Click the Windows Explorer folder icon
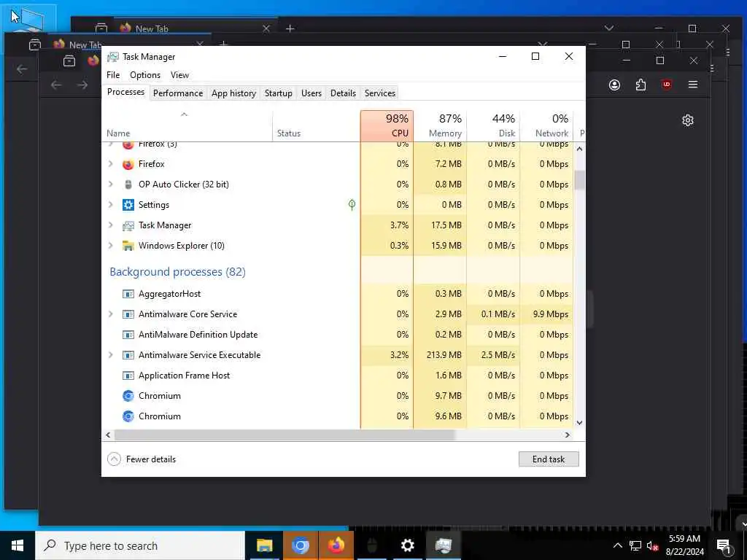Image resolution: width=747 pixels, height=560 pixels. click(128, 246)
